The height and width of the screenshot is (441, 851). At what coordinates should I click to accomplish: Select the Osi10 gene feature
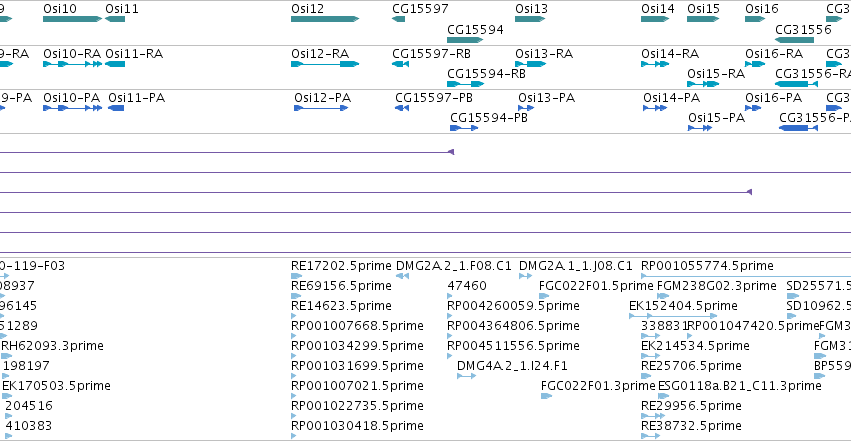click(x=72, y=19)
